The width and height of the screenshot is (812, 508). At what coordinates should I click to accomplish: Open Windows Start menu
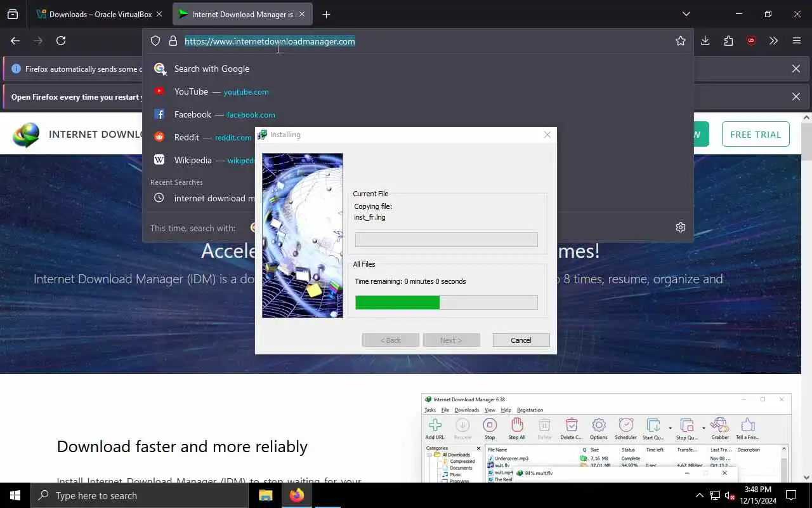click(15, 495)
